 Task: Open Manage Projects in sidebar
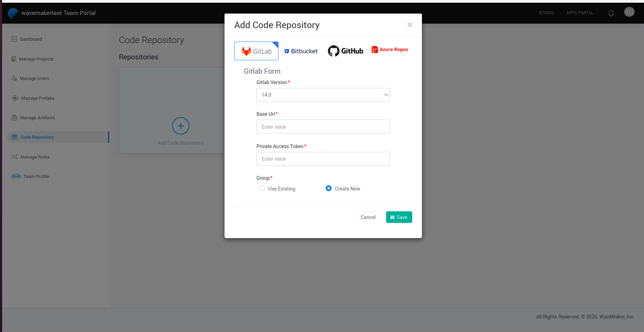tap(36, 59)
